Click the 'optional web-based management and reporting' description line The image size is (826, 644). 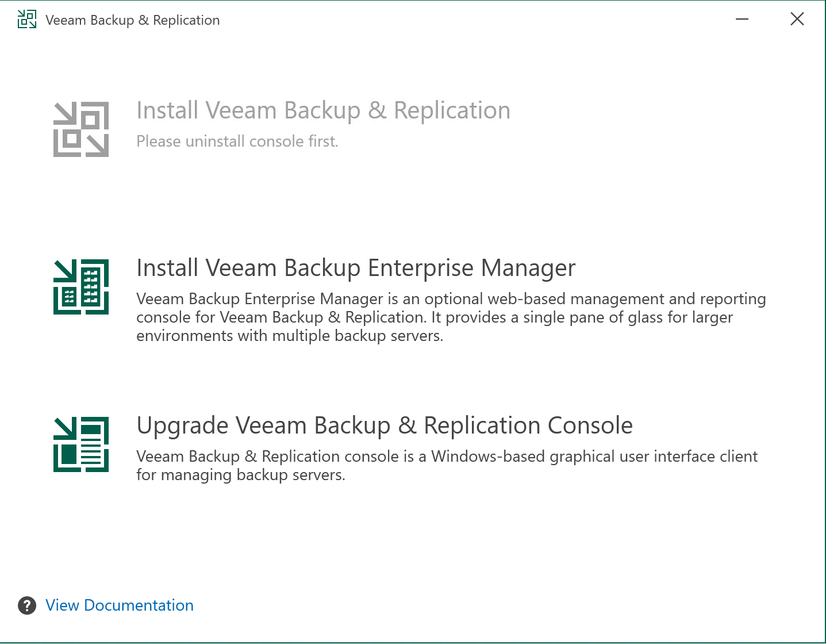pos(451,299)
